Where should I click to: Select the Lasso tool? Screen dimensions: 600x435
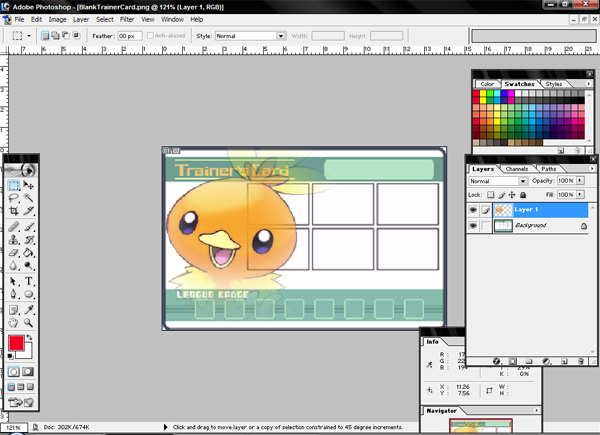(14, 198)
